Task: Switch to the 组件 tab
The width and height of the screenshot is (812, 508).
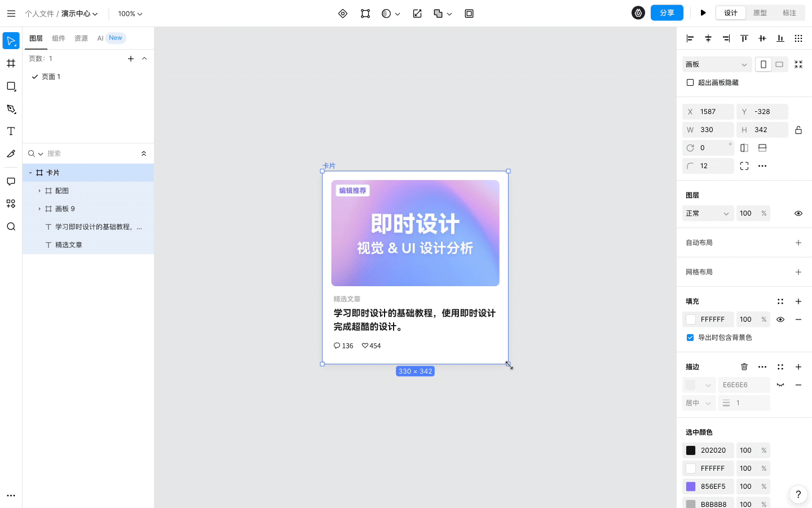Action: tap(59, 38)
